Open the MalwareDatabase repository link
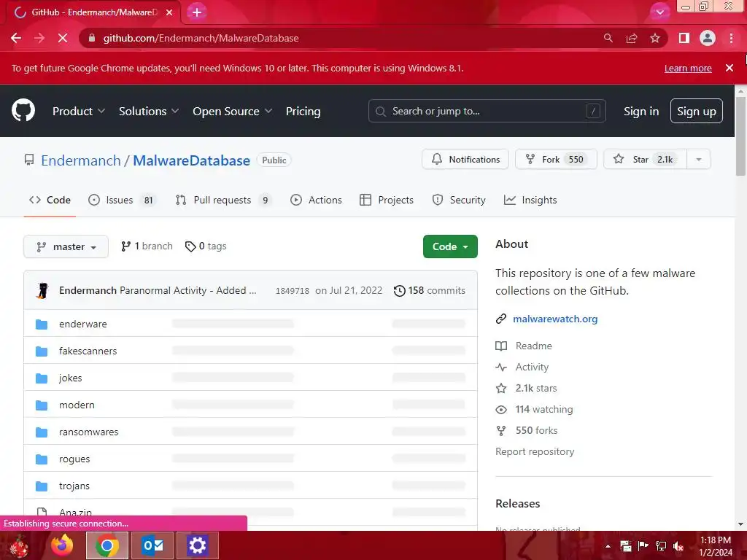Screen dimensions: 747x560 (191, 160)
